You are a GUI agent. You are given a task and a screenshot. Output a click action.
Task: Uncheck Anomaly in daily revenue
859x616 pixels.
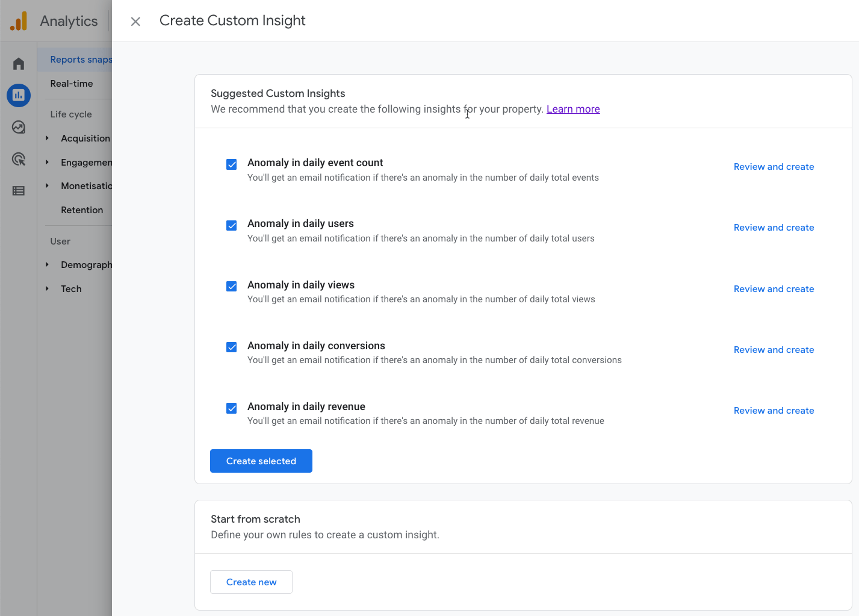[x=232, y=408]
